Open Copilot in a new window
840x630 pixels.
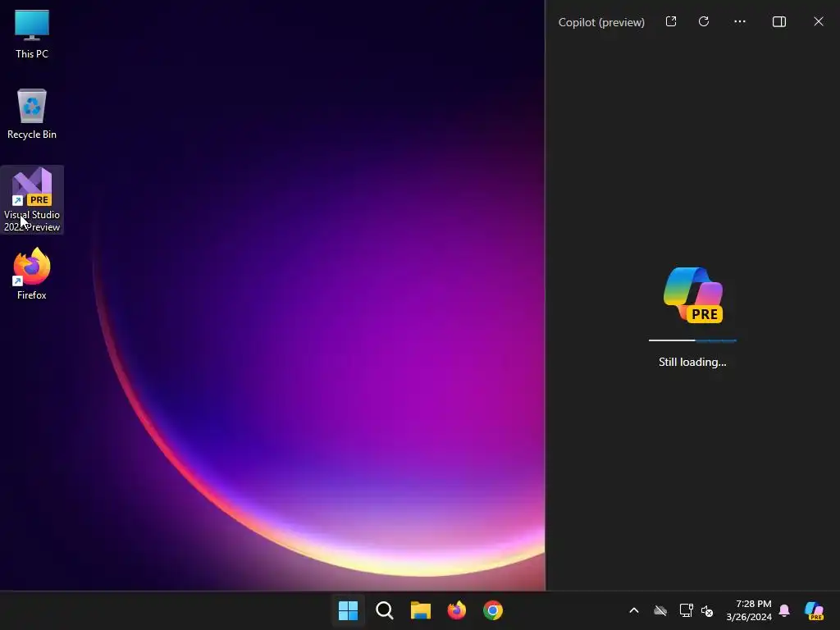(671, 21)
